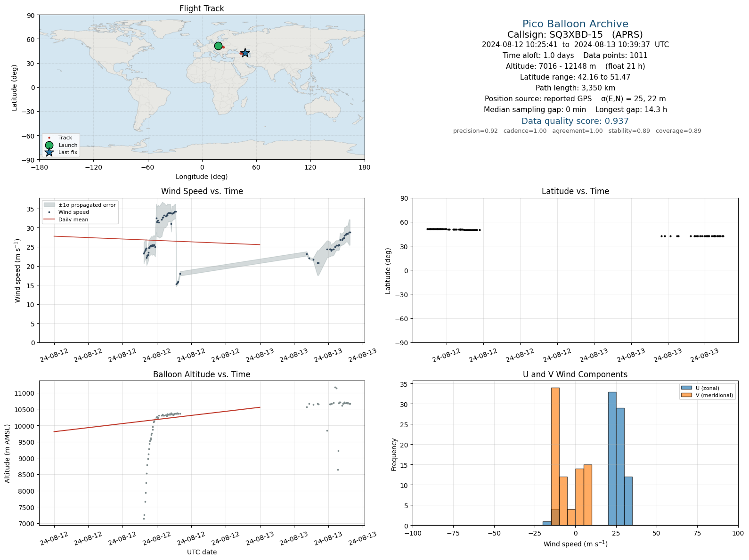Click the Data quality score: 0.937 text

575,121
